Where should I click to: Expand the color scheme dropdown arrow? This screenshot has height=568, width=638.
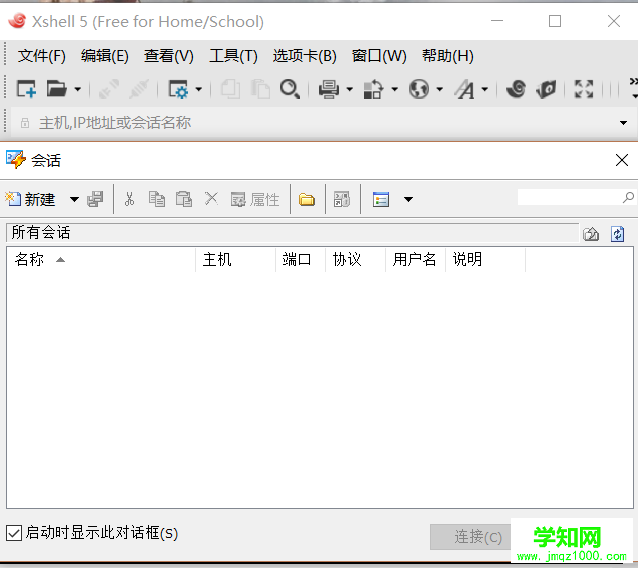coord(394,89)
